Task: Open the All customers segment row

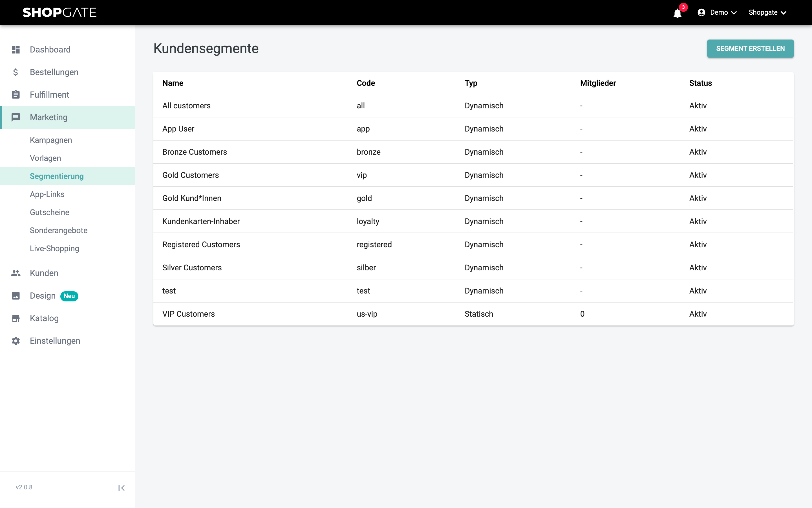Action: 473,106
